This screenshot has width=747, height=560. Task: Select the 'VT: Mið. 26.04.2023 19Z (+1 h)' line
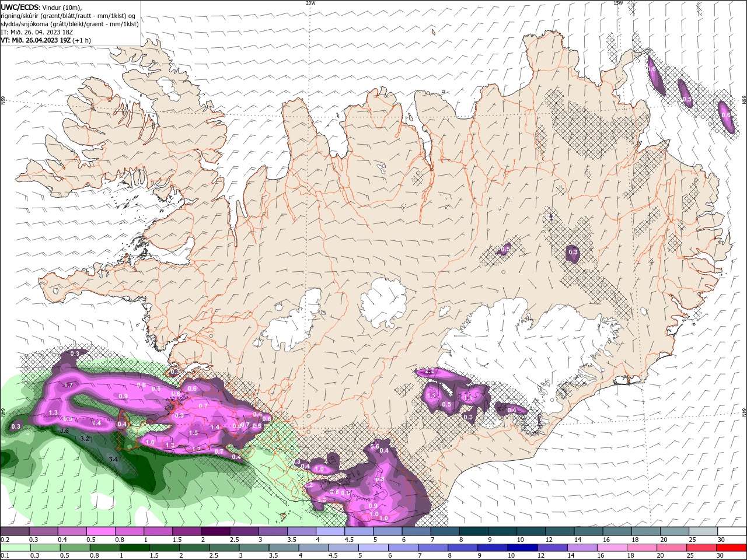[46, 40]
